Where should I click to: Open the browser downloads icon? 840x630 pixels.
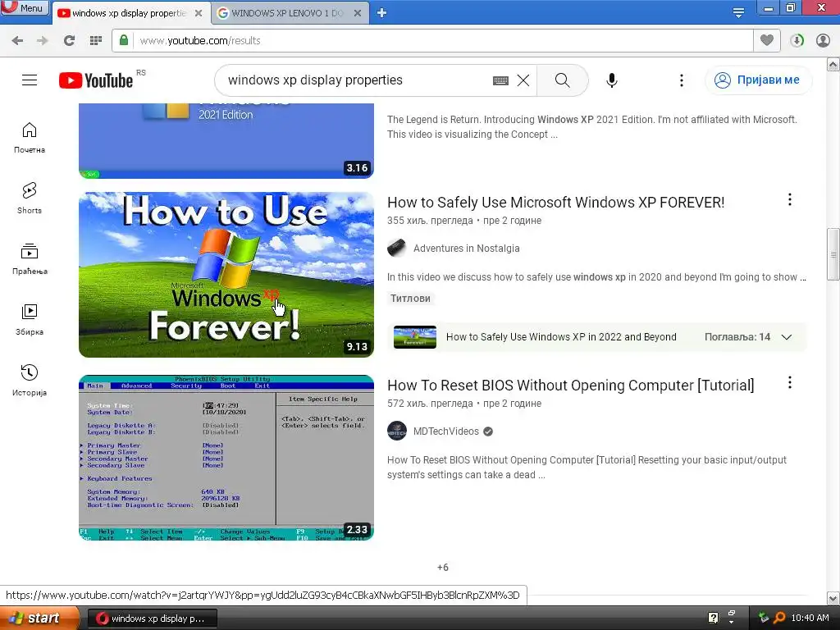point(797,40)
